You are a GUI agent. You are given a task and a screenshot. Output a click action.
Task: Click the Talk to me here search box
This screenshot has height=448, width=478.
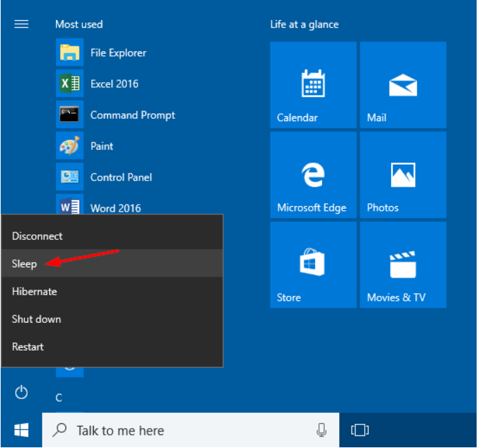click(x=180, y=431)
